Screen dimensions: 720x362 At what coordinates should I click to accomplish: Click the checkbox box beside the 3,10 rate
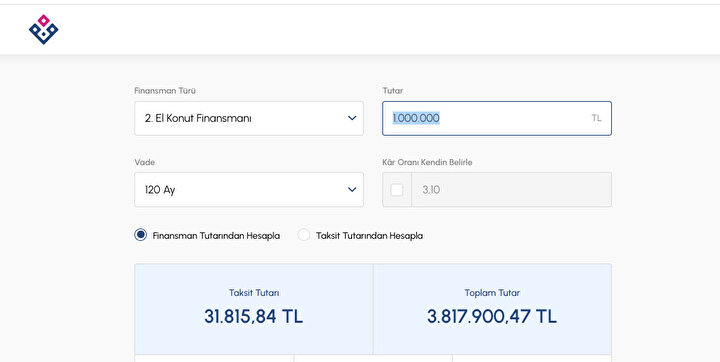397,190
